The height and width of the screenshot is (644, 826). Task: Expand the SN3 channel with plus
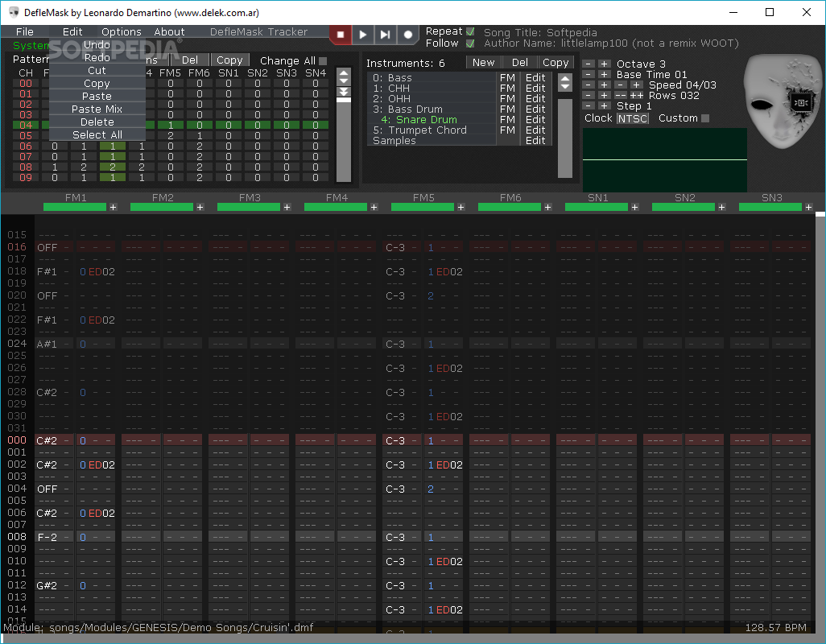[808, 208]
